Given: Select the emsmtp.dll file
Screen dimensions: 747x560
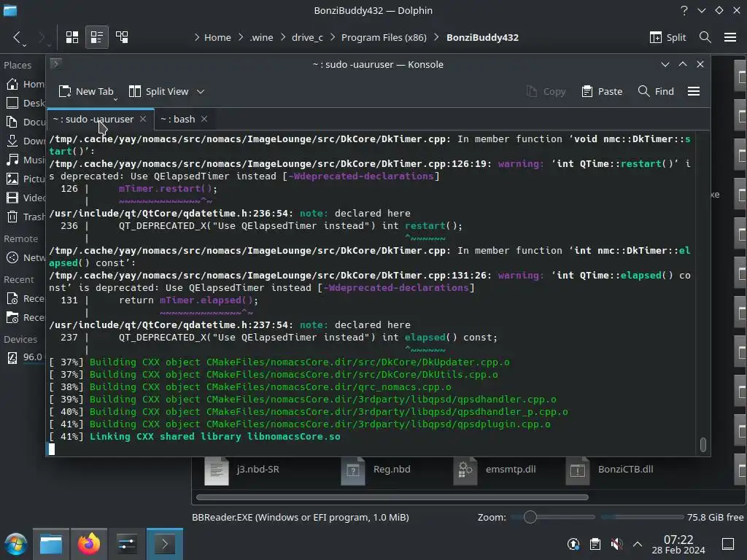Looking at the screenshot, I should coord(495,470).
